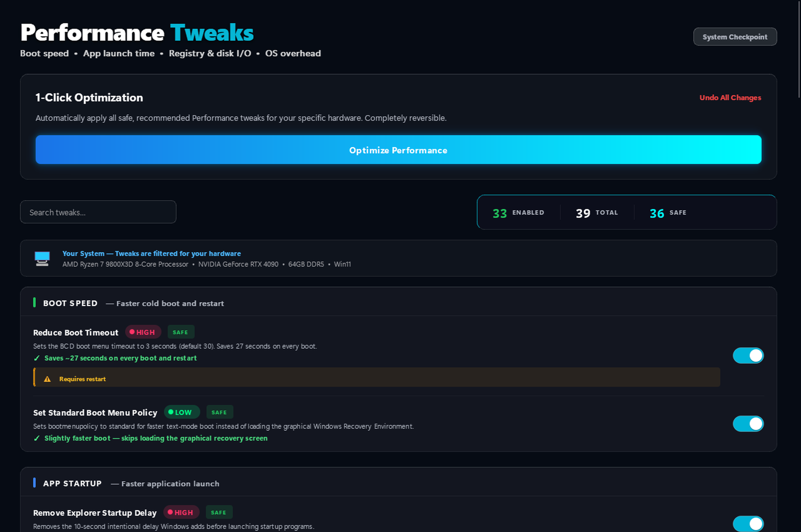
Task: Click the SAFE badge next to Reduce Boot Timeout
Action: [181, 332]
